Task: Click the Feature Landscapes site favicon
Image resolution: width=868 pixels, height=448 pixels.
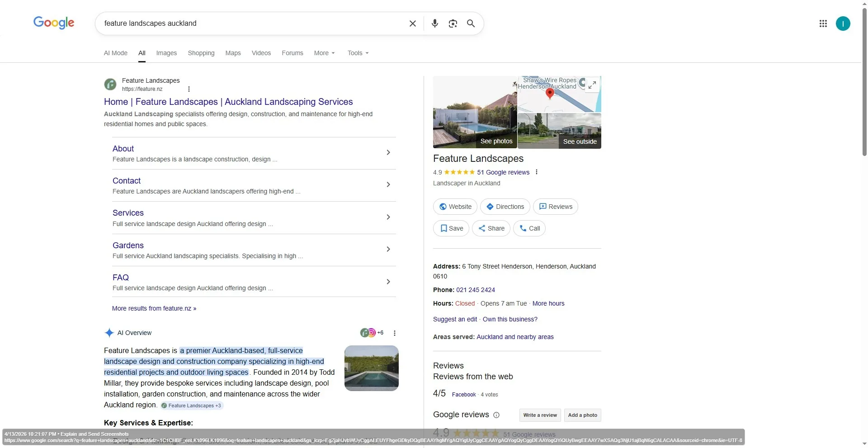Action: (x=110, y=84)
